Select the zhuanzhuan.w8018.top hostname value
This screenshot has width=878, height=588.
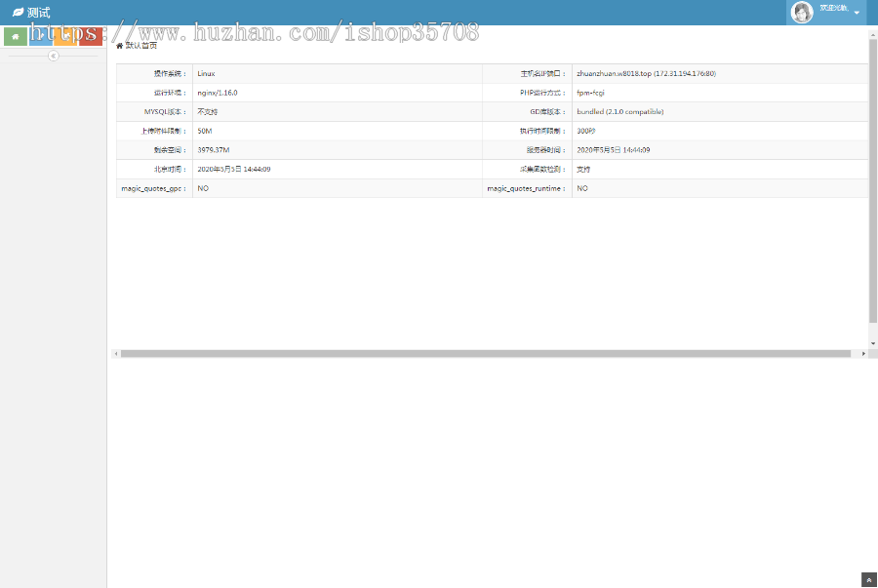(646, 74)
